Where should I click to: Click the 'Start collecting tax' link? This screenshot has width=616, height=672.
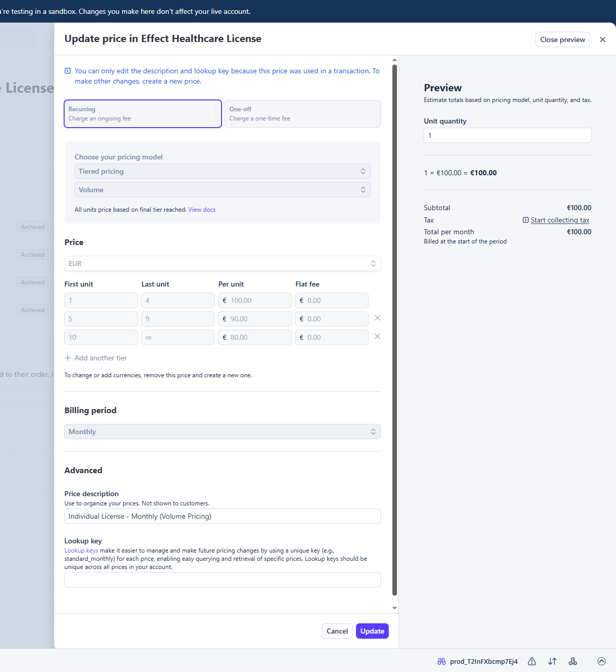pos(560,220)
